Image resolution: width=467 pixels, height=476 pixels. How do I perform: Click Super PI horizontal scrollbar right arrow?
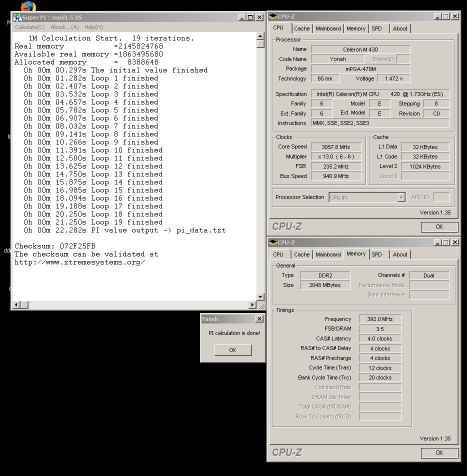coord(252,304)
